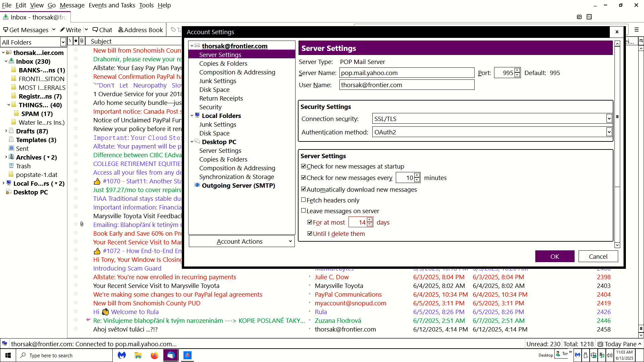Collapse thorsak@frontier.com in Account Settings tree

[x=192, y=46]
